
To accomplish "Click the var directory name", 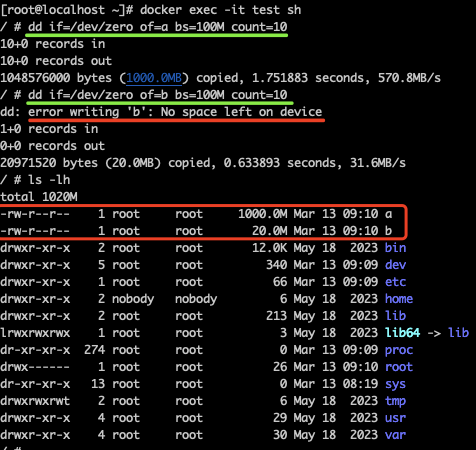I will pyautogui.click(x=395, y=435).
